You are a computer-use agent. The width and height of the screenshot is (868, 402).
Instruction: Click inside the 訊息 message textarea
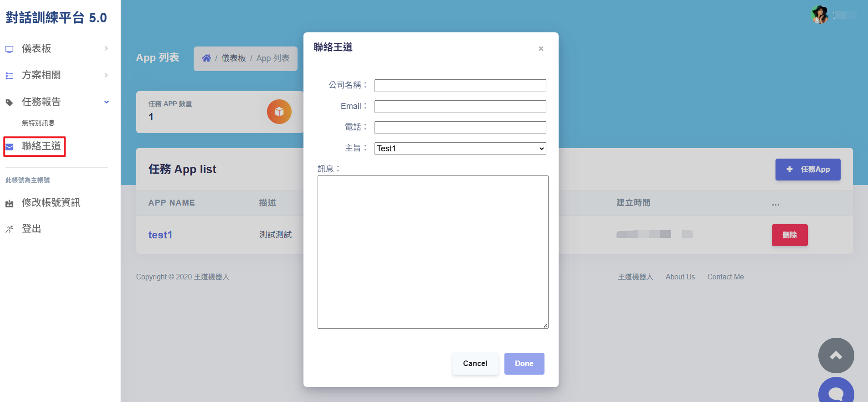point(432,252)
